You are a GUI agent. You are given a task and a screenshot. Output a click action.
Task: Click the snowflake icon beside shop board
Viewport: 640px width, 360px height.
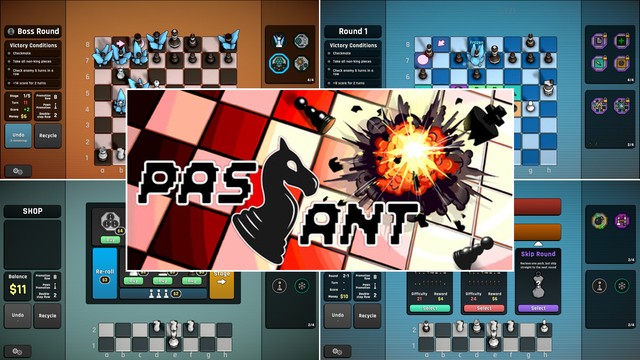tap(302, 285)
